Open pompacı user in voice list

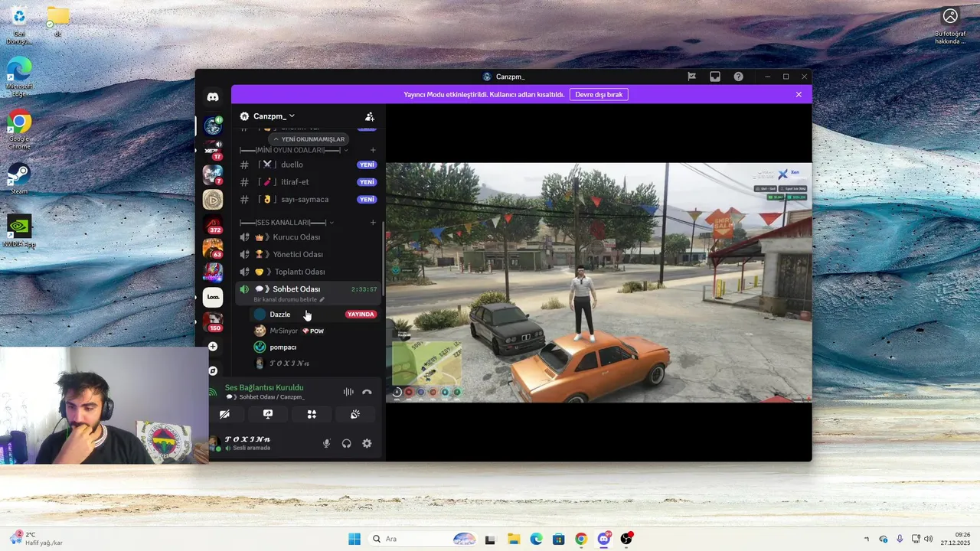point(314,347)
